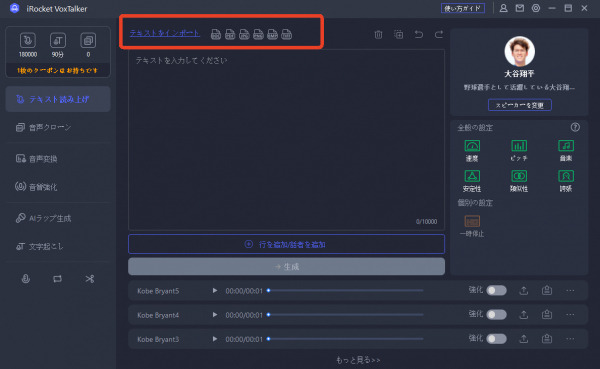Open the ピッチ pitch setting icon
The height and width of the screenshot is (369, 600).
tap(519, 146)
